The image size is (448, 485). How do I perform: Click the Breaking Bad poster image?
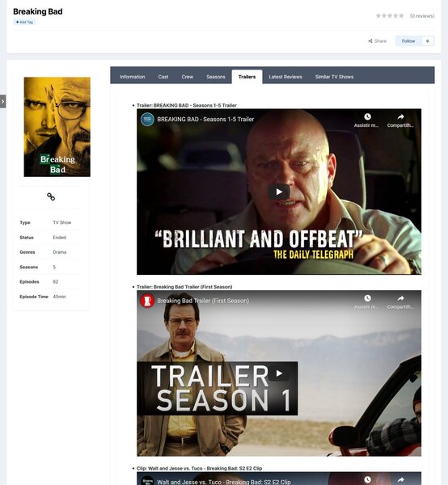pos(57,127)
